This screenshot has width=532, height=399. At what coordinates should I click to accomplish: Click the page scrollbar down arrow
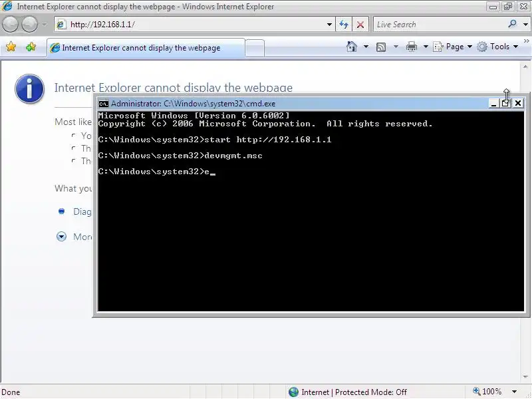click(525, 376)
